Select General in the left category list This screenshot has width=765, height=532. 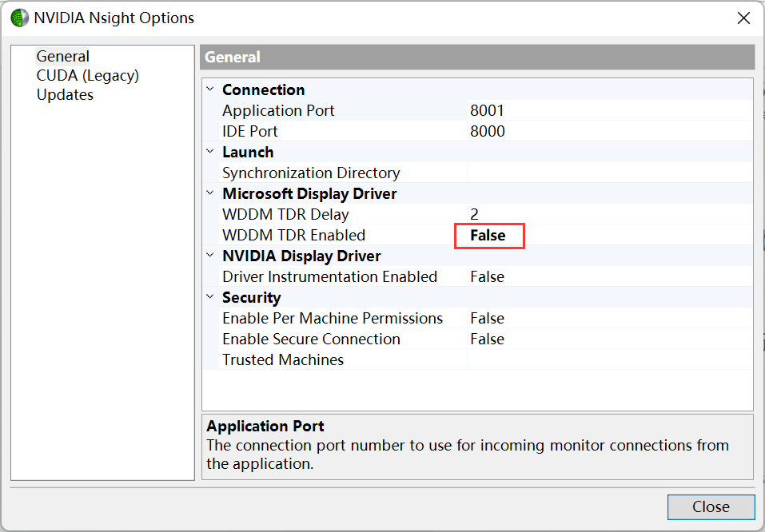click(x=62, y=56)
